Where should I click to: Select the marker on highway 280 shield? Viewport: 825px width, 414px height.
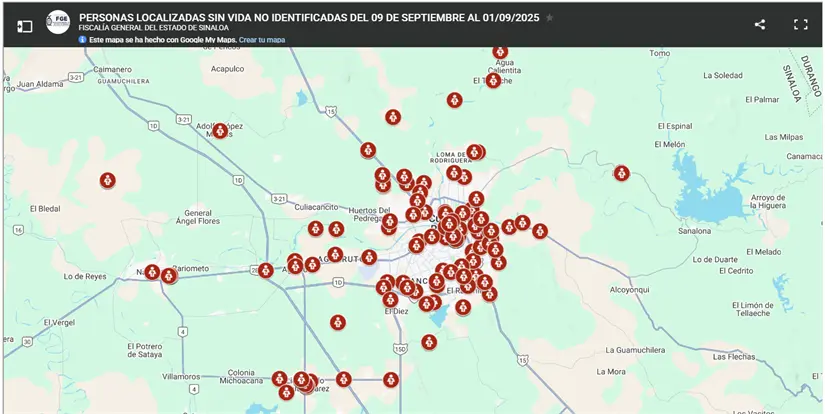[266, 271]
